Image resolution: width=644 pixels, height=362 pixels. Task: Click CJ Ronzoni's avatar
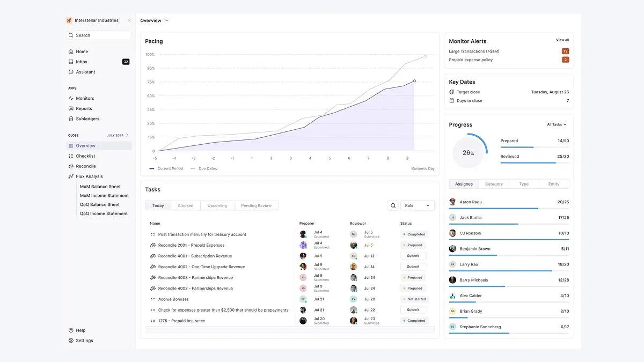pos(452,233)
